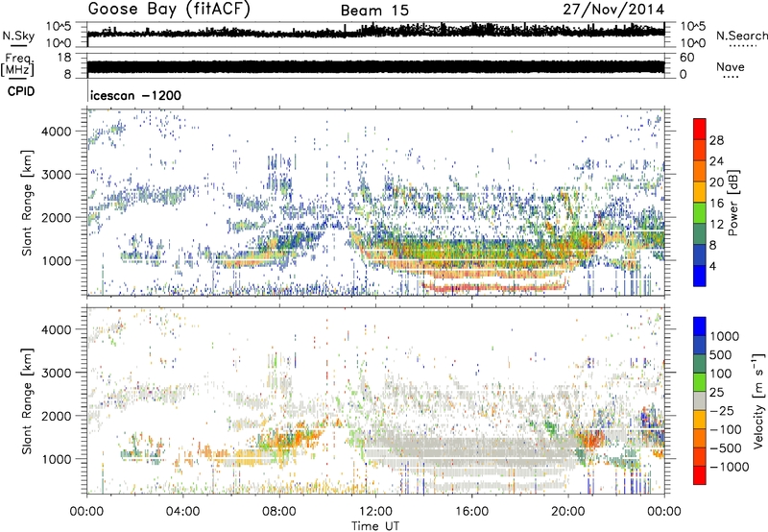Click the "16" label on the Power color bar
This screenshot has height=532, width=768.
(x=716, y=204)
